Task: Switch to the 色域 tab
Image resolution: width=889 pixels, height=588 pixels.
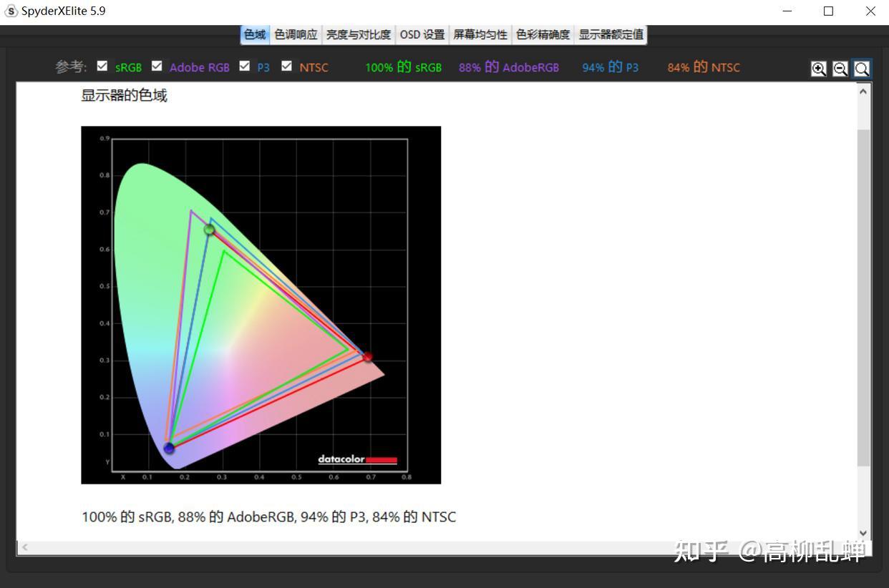Action: [255, 34]
